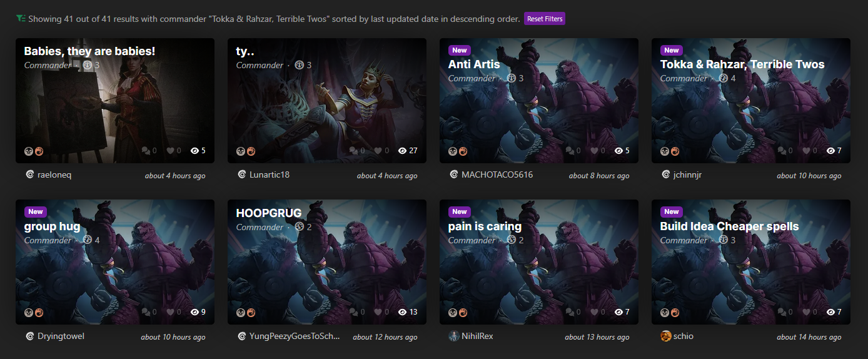Click comments icon on HOOPGRUG deck
The image size is (868, 359).
358,312
